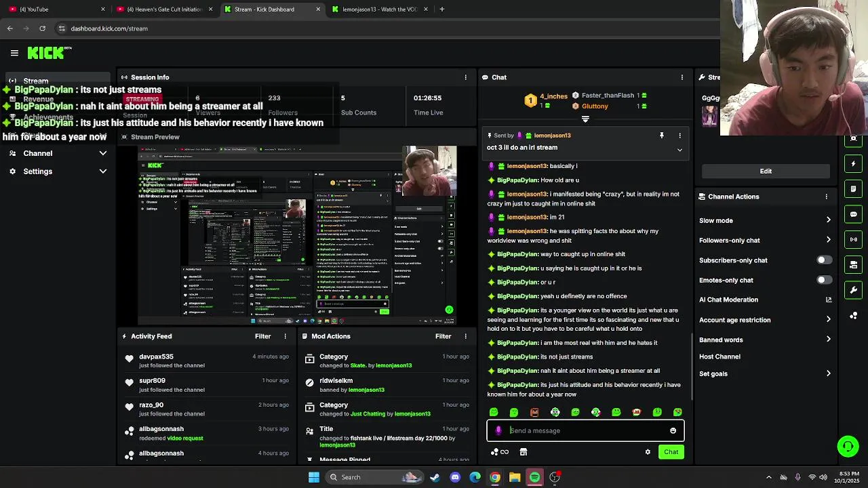This screenshot has height=488, width=868.
Task: Go back in the browser
Action: [10, 28]
